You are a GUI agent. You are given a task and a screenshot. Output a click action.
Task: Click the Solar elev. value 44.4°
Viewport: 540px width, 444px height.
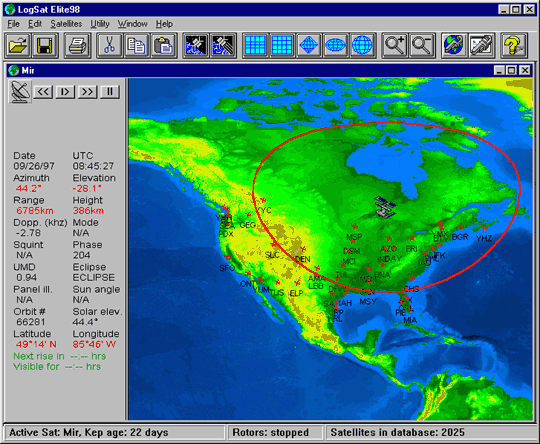coord(85,322)
